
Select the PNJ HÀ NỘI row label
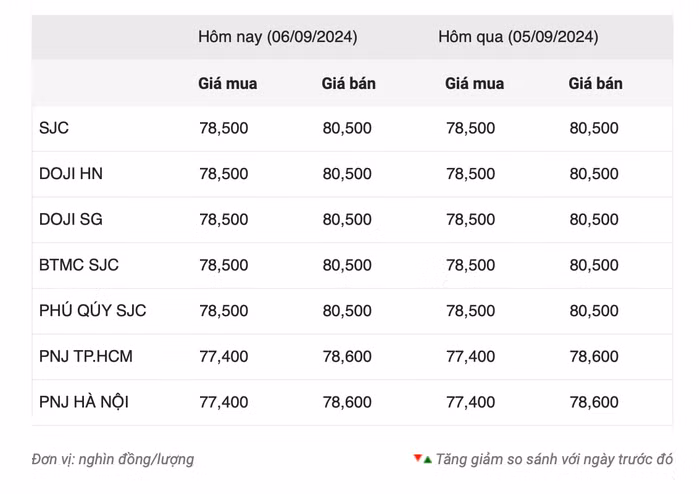84,402
